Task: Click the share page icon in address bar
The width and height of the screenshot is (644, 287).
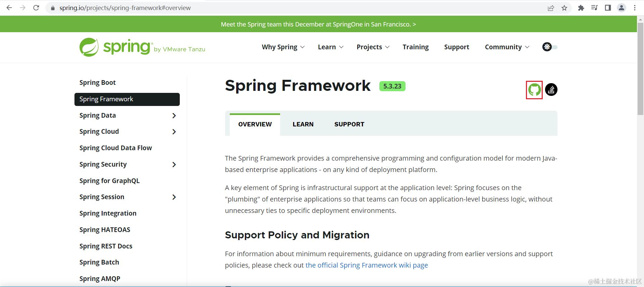Action: click(x=551, y=8)
